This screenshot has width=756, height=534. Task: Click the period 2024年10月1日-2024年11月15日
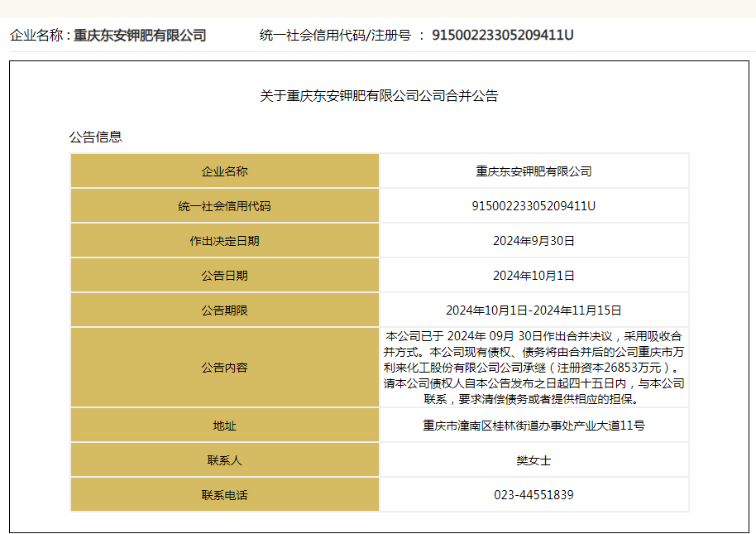534,310
